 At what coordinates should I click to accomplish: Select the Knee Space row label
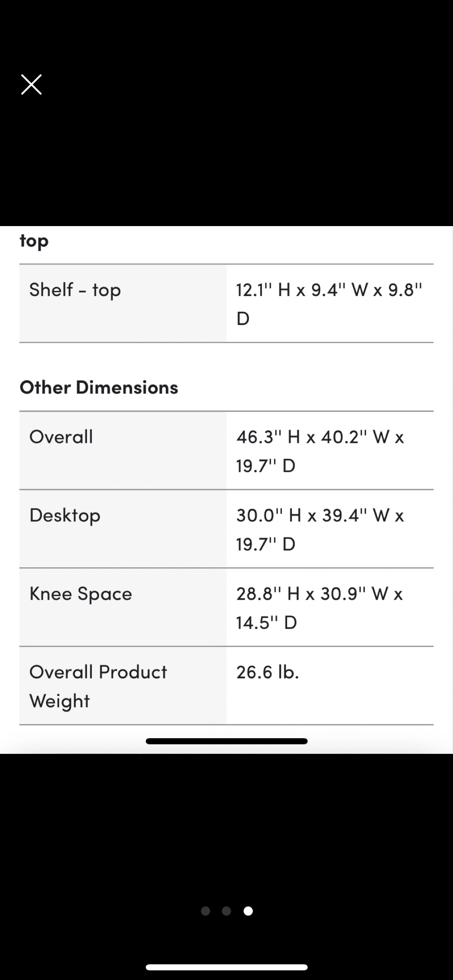[x=81, y=594]
